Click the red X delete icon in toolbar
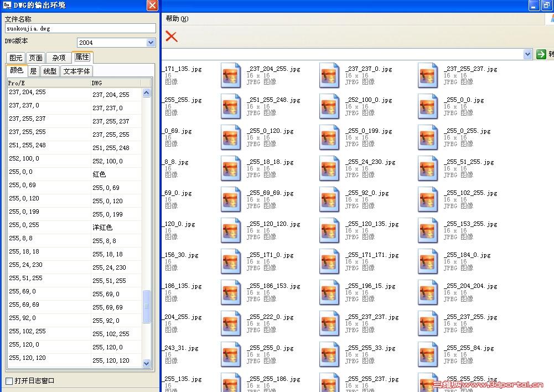The image size is (554, 392). 172,36
